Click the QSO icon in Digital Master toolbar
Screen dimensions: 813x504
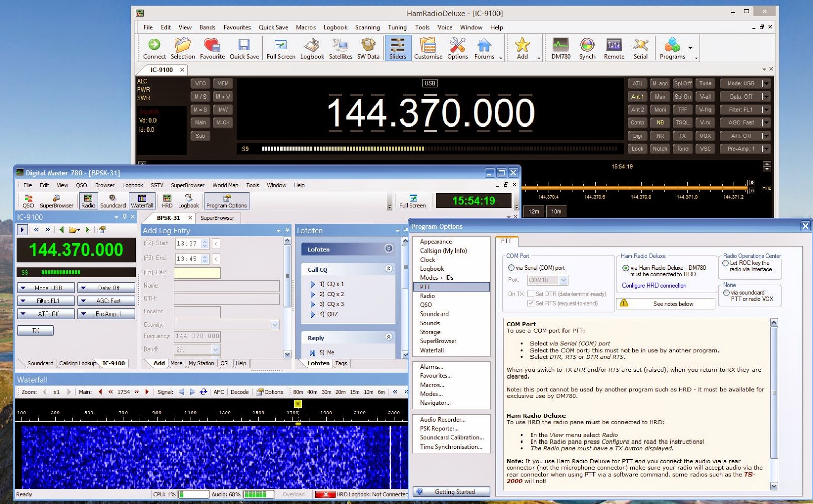[x=28, y=201]
